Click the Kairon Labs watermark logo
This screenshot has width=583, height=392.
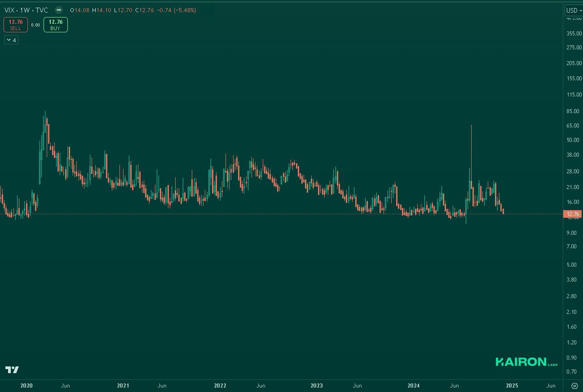pos(526,361)
